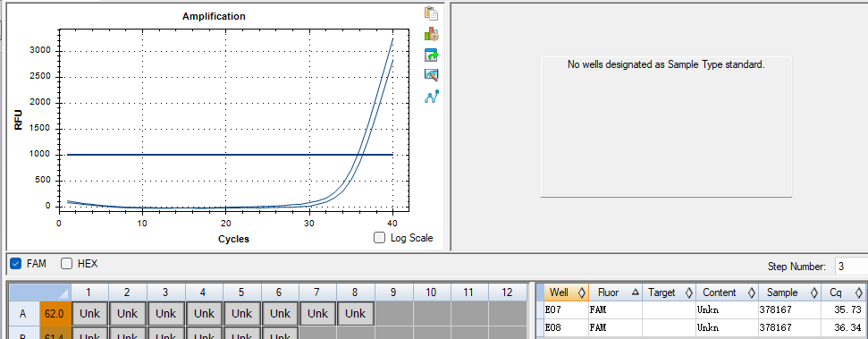Select plate column header 3
The width and height of the screenshot is (868, 339).
click(x=165, y=292)
